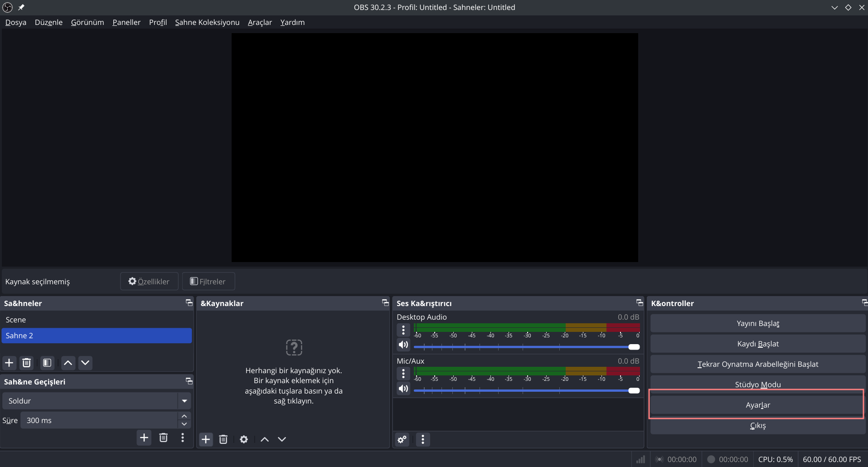This screenshot has height=467, width=868.
Task: Click Mic/Aux 0.0 dB value
Action: 628,361
